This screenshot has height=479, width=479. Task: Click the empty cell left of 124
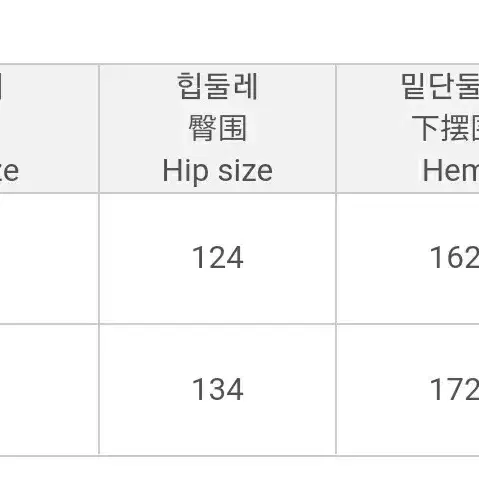(x=49, y=258)
